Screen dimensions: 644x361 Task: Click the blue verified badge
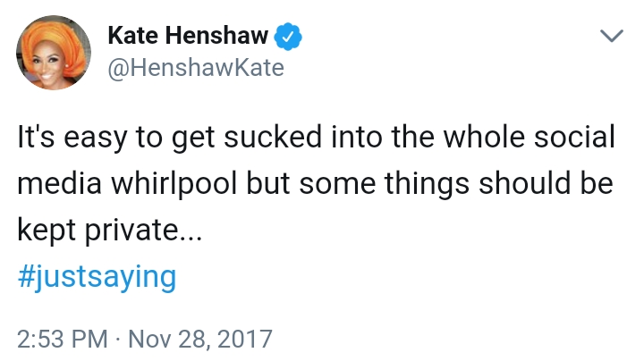click(288, 36)
